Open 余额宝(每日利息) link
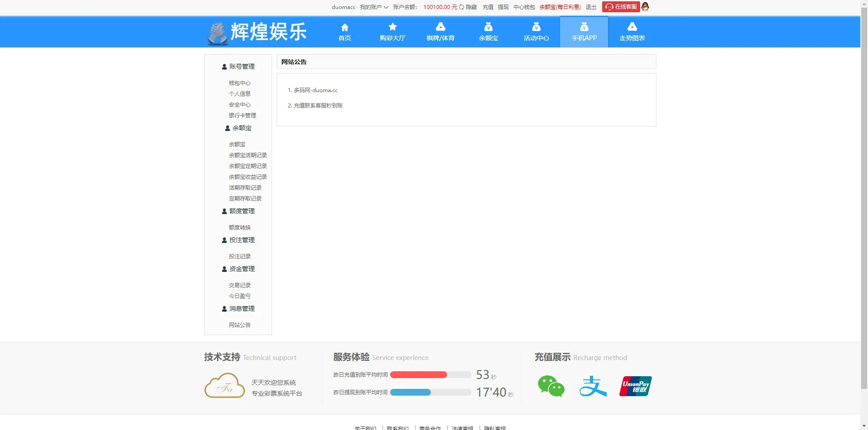 [x=560, y=7]
